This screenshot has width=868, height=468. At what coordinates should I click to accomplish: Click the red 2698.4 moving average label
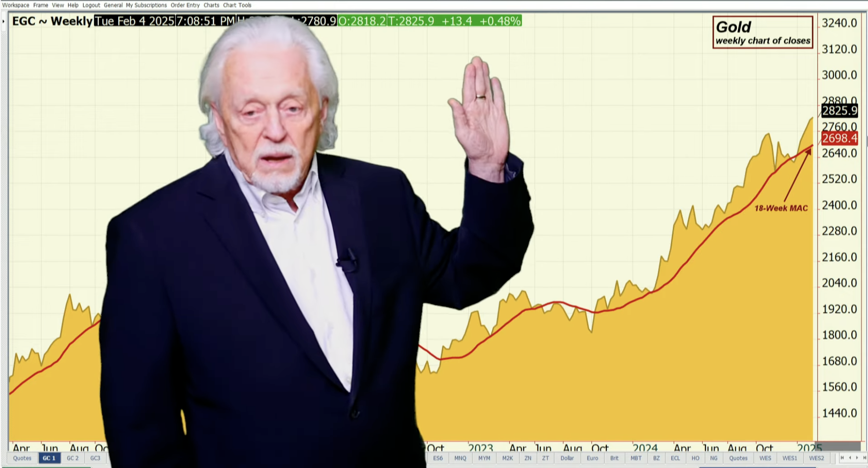coord(839,139)
